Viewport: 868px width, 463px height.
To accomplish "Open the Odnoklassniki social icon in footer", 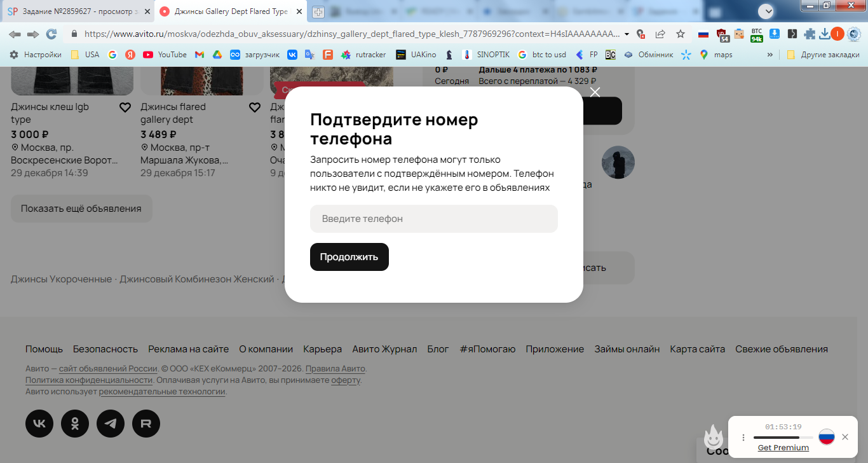I will [75, 424].
